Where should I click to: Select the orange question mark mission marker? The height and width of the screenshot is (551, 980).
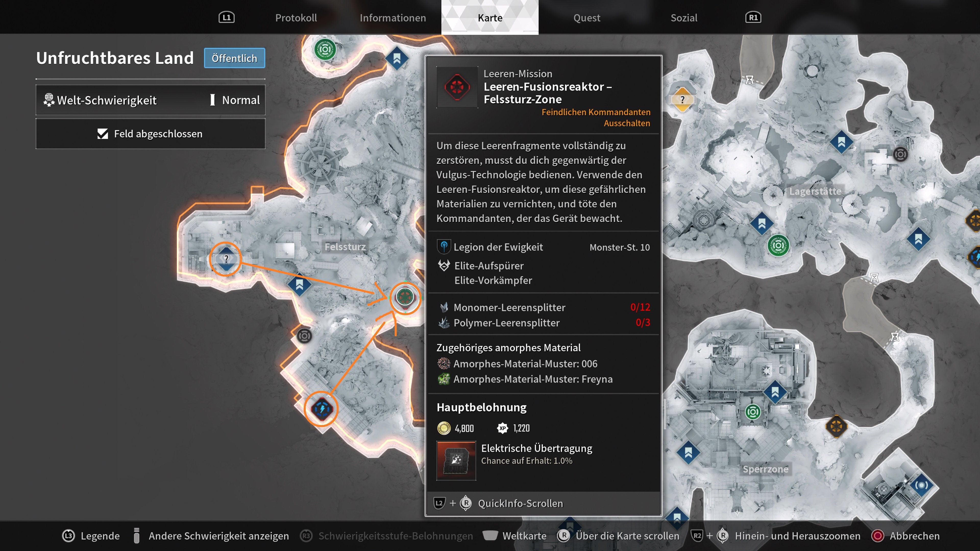click(x=682, y=100)
